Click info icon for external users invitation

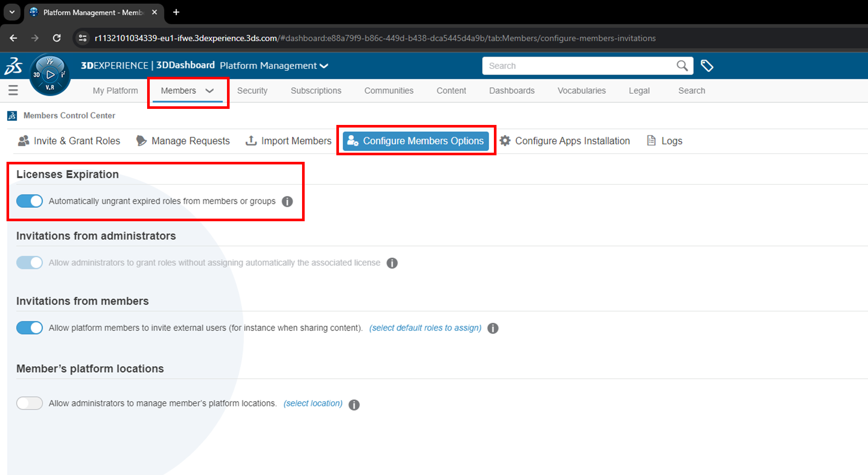(493, 328)
